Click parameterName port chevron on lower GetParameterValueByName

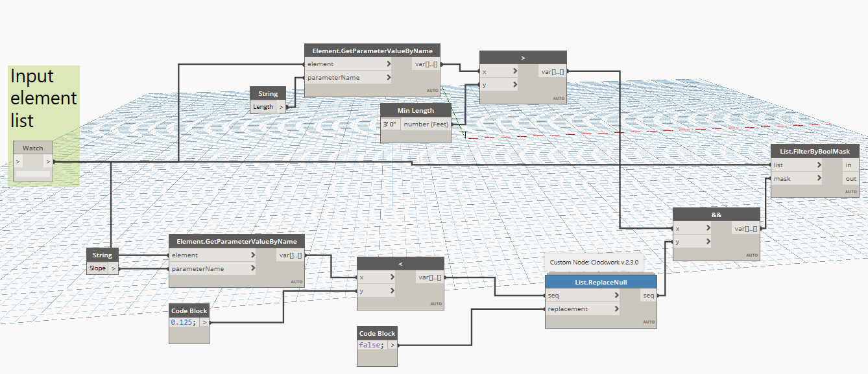pyautogui.click(x=253, y=268)
